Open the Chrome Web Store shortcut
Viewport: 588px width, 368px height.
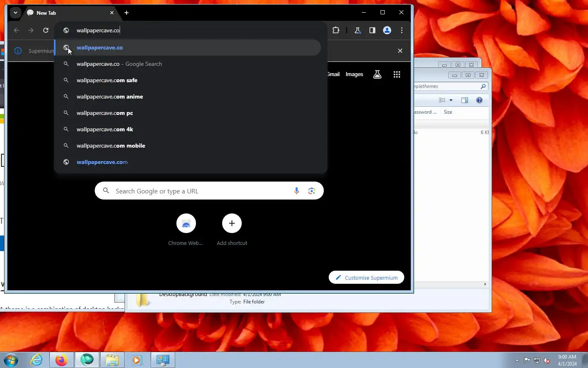[x=186, y=230]
